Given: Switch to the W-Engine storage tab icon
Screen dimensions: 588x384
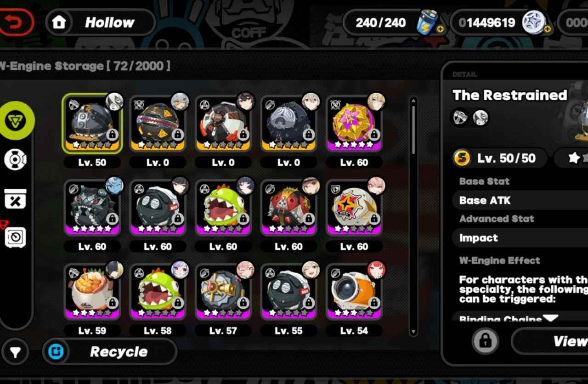Looking at the screenshot, I should 16,121.
